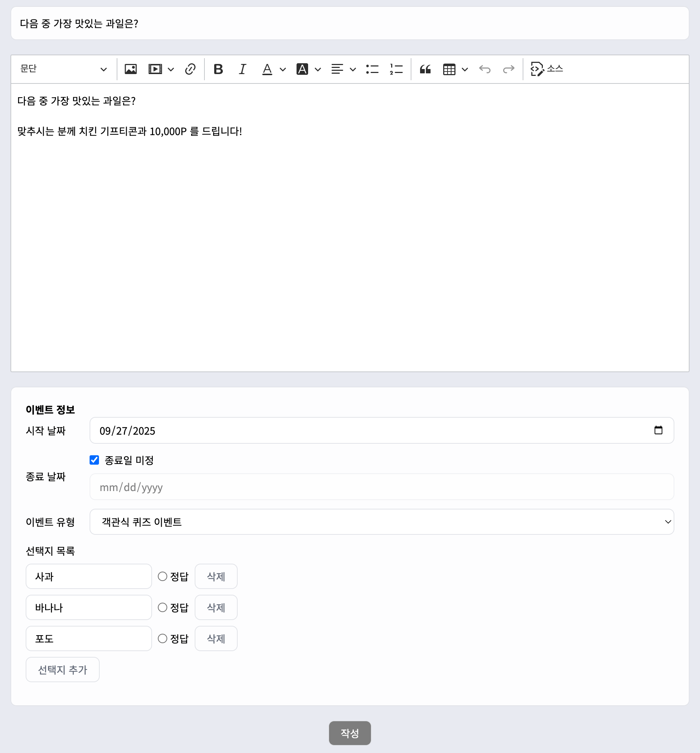Uncheck the 종료일 미정 checkbox
Image resolution: width=700 pixels, height=753 pixels.
click(94, 460)
